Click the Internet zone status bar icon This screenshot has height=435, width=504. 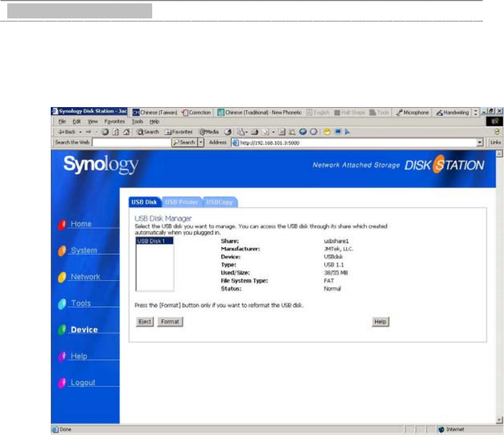point(442,429)
